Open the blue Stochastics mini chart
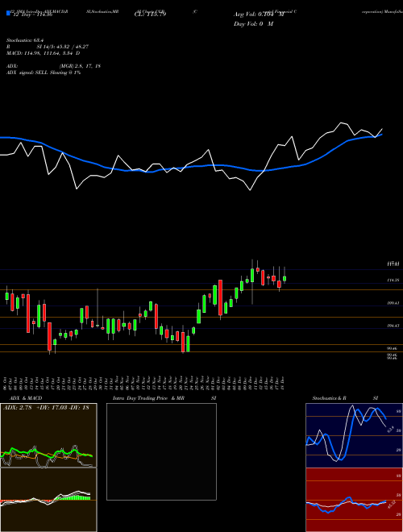Screen dimensions: 403x532 [x=354, y=435]
